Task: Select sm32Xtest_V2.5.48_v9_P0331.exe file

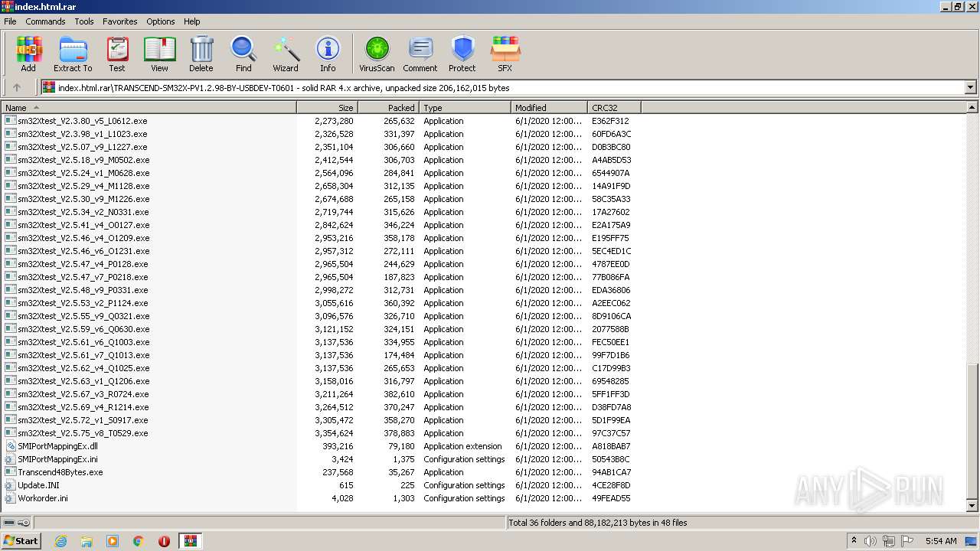Action: coord(83,290)
